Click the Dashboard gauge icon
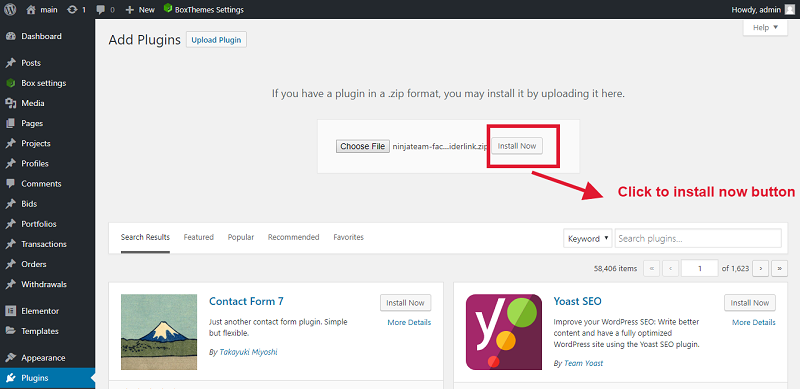Image resolution: width=800 pixels, height=389 pixels. (x=10, y=36)
